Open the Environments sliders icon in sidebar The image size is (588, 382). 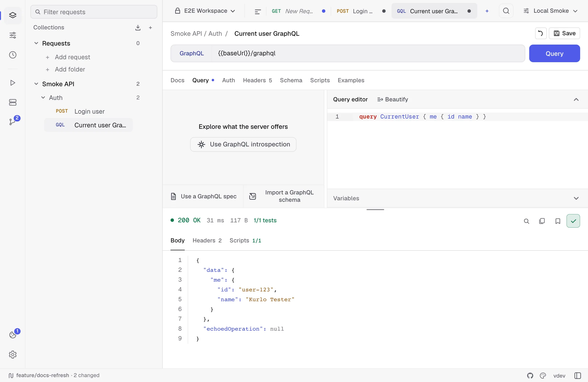tap(12, 35)
